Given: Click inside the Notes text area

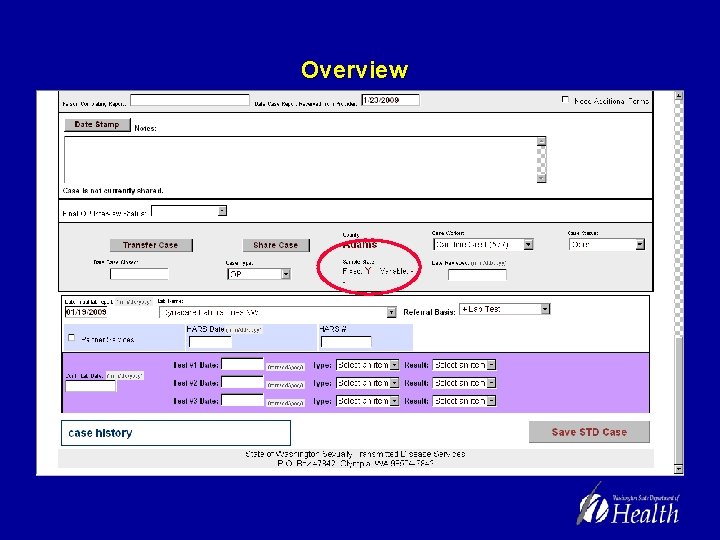Looking at the screenshot, I should pyautogui.click(x=300, y=159).
